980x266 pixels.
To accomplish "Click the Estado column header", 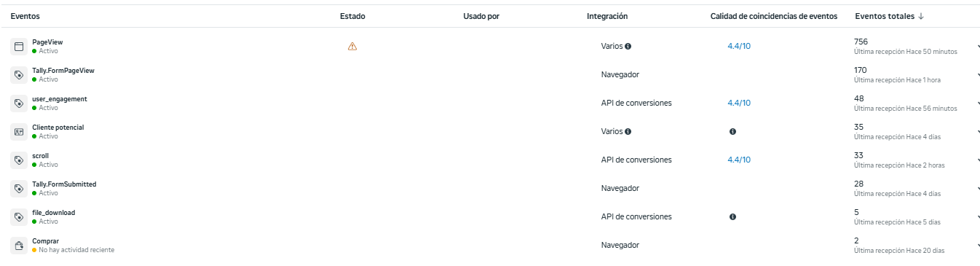I will click(352, 16).
